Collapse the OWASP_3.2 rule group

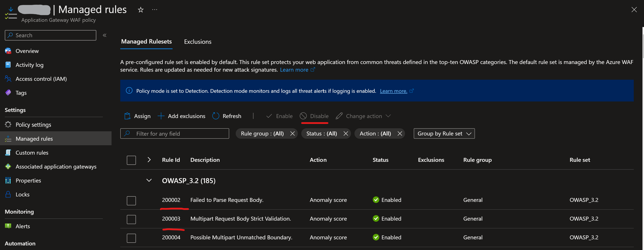[149, 181]
